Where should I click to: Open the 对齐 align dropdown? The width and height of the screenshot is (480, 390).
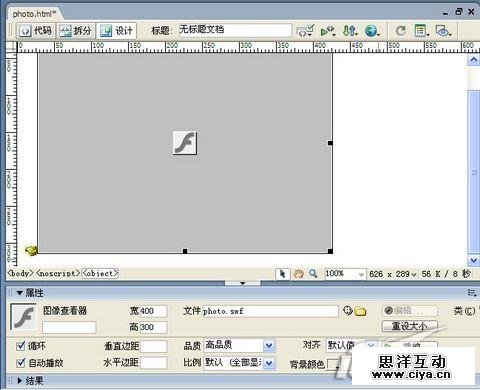click(x=351, y=345)
